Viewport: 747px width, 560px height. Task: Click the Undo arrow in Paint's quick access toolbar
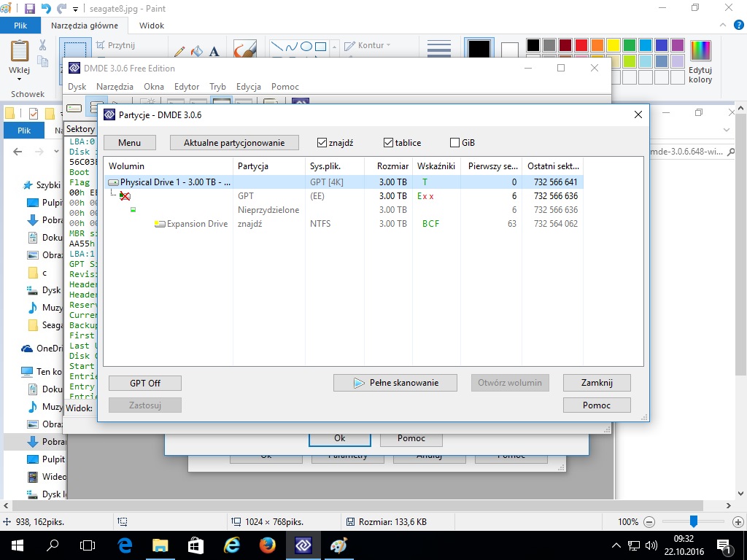pos(46,9)
